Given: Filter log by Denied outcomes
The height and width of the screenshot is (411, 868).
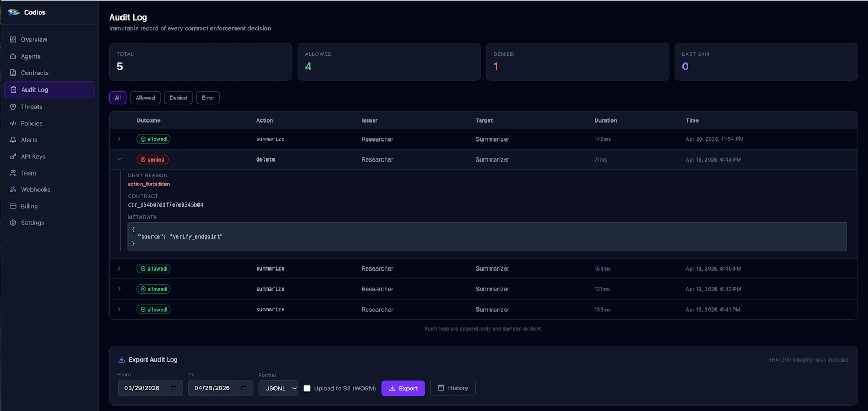Looking at the screenshot, I should (x=178, y=98).
